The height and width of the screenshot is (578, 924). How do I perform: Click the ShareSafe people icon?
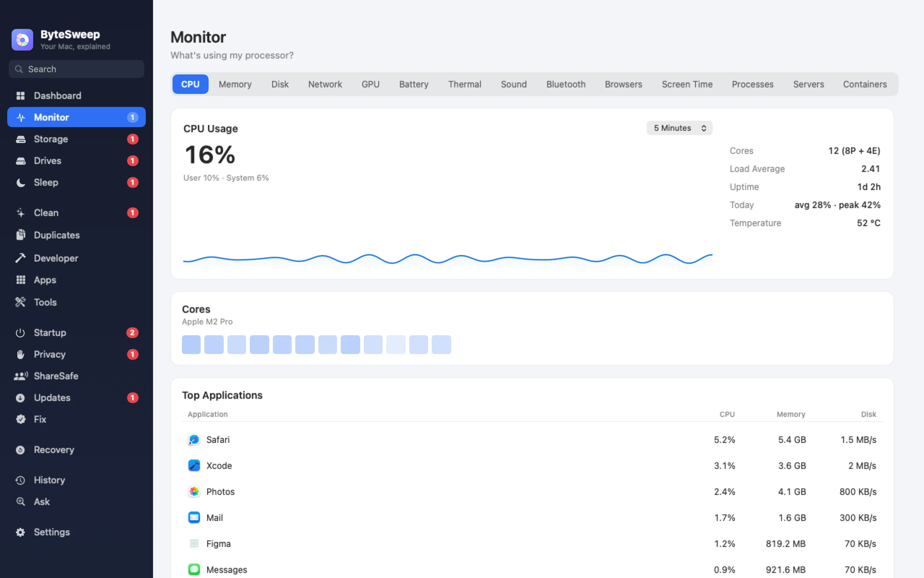click(x=21, y=376)
